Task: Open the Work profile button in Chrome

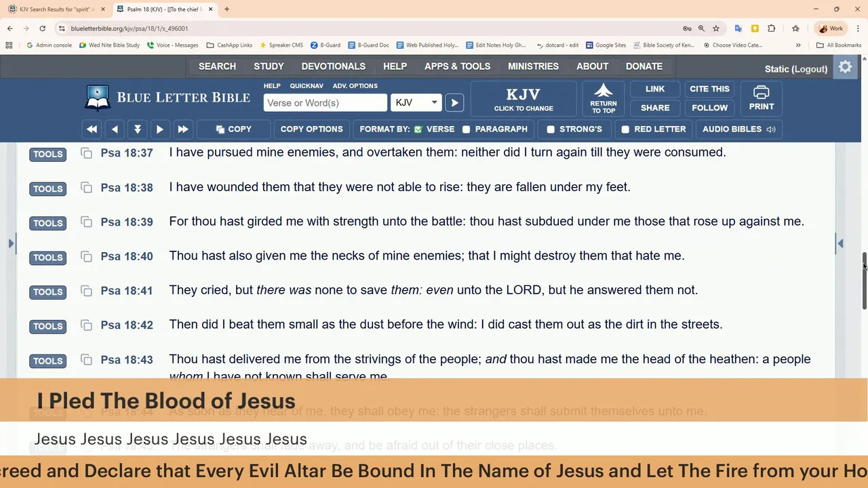Action: pyautogui.click(x=831, y=28)
